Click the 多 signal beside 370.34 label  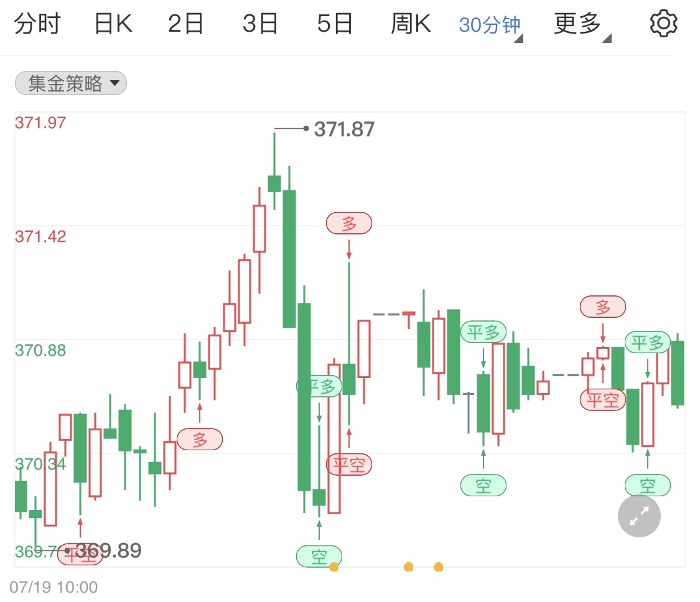(x=200, y=439)
